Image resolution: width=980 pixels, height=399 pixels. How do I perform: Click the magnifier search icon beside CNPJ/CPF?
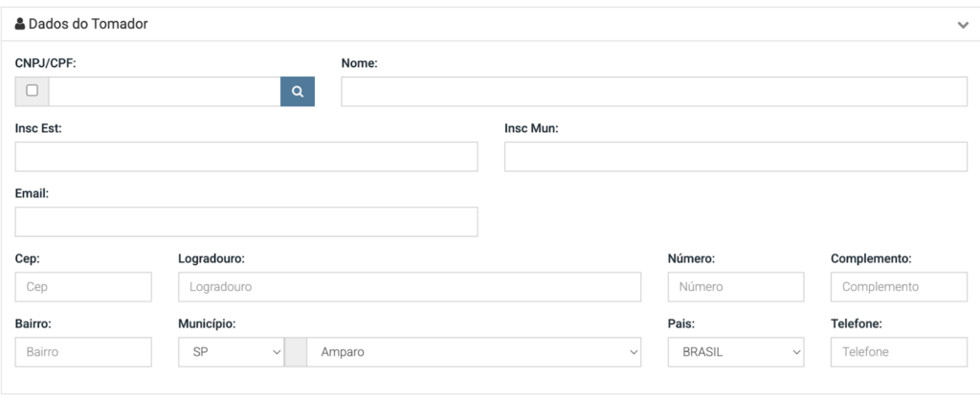[298, 92]
